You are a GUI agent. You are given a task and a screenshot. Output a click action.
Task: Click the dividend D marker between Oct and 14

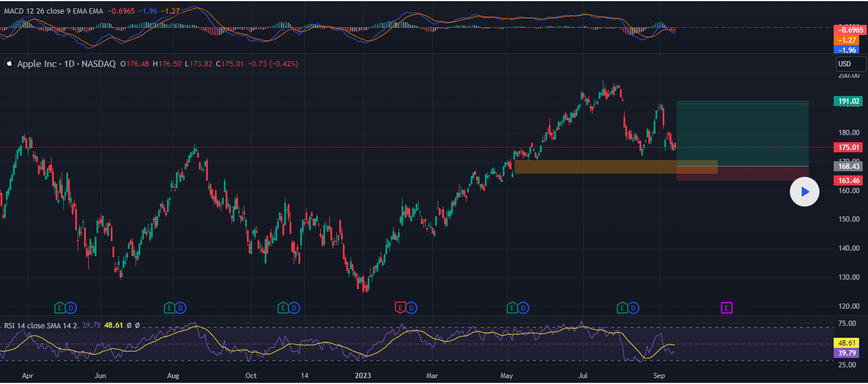pos(294,308)
